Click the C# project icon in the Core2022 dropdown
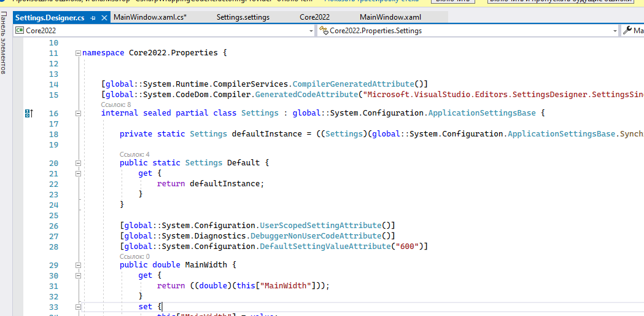 [x=19, y=31]
